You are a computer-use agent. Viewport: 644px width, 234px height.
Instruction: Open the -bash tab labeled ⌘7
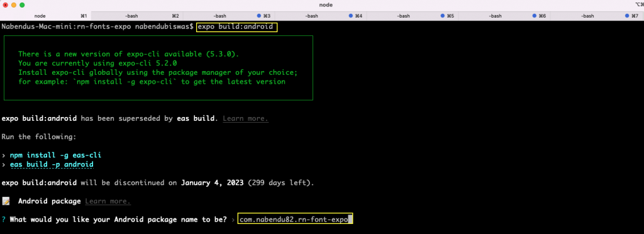pyautogui.click(x=597, y=16)
